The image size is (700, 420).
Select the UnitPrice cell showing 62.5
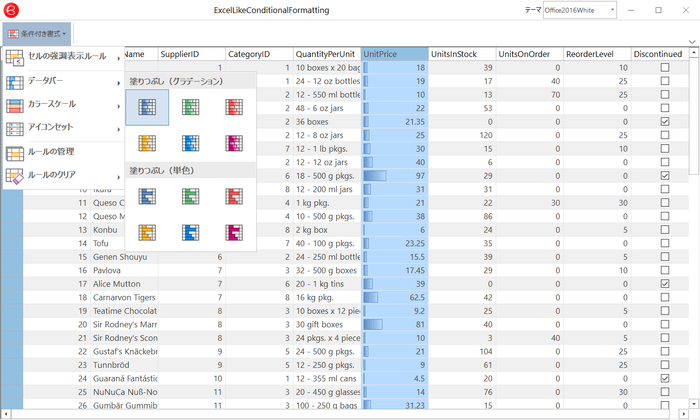click(x=394, y=297)
